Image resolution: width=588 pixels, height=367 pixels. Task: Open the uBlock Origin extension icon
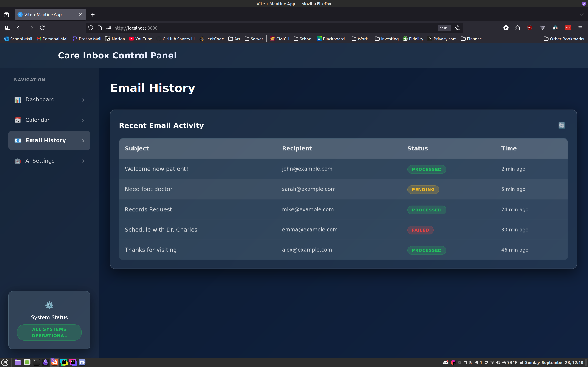[530, 28]
